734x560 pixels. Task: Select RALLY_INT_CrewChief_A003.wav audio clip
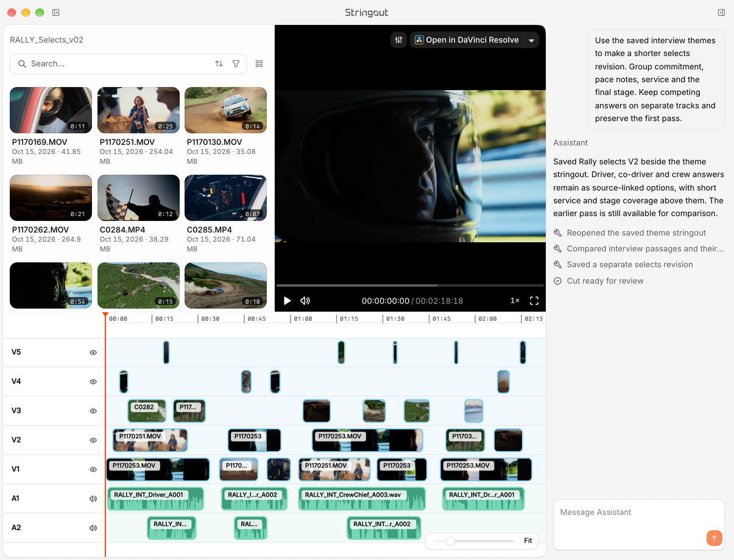362,499
